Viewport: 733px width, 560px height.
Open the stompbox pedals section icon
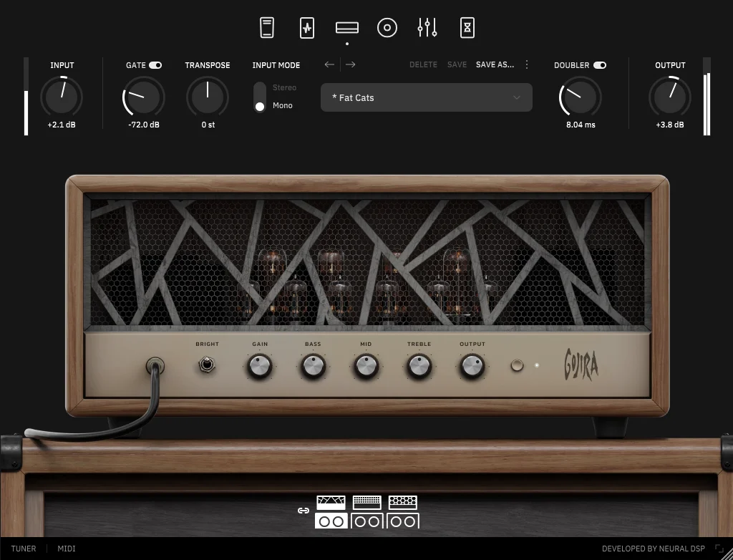coord(267,28)
